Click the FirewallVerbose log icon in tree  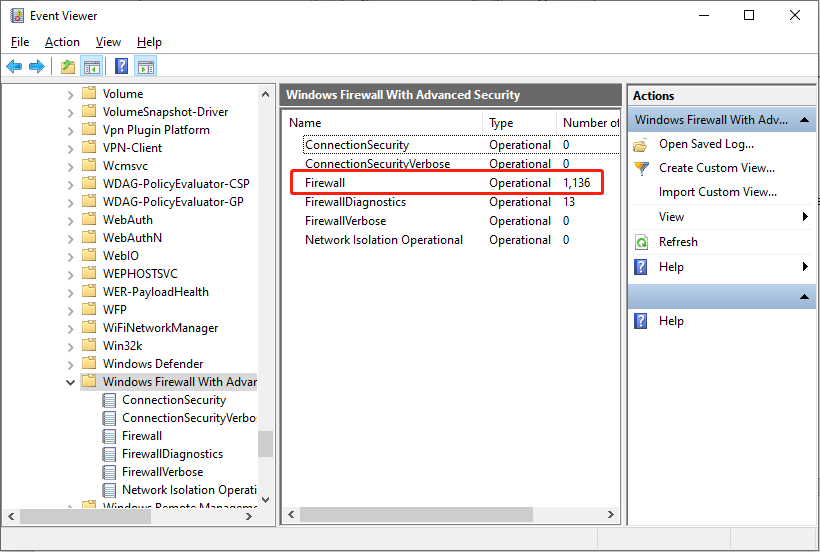click(109, 472)
